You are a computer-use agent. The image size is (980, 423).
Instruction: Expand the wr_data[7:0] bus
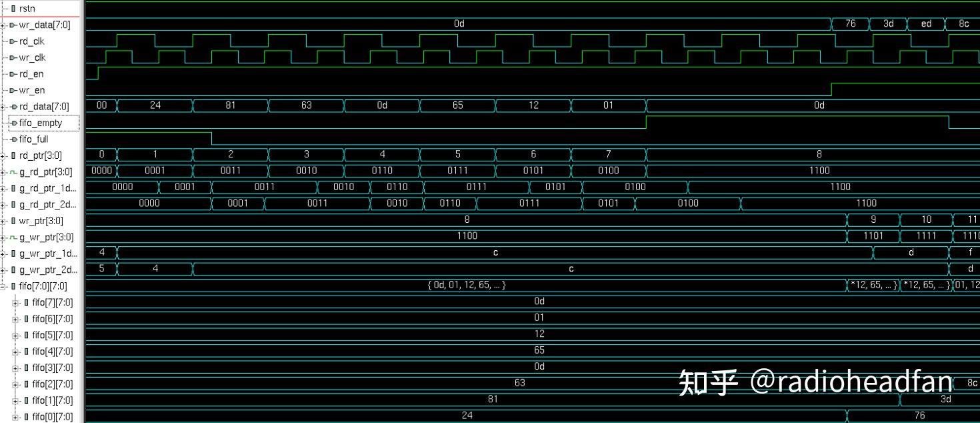(x=3, y=25)
